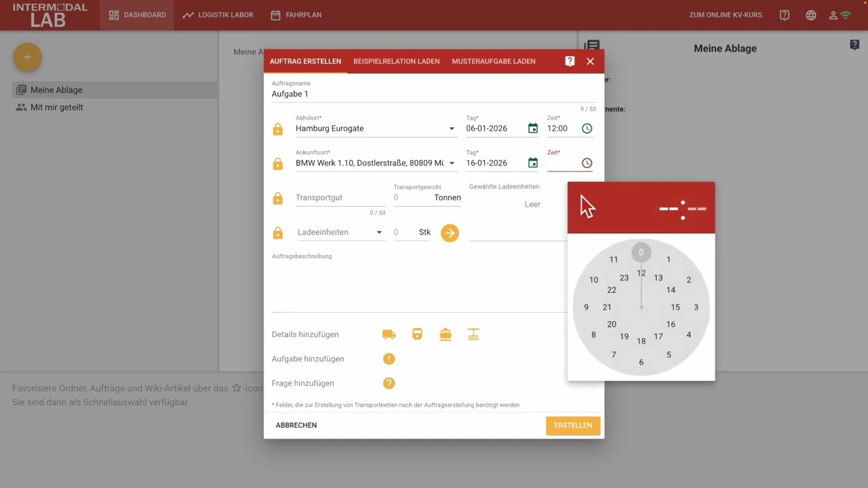Viewport: 868px width, 488px height.
Task: Click the Intermodal Lab logo
Action: coord(50,15)
